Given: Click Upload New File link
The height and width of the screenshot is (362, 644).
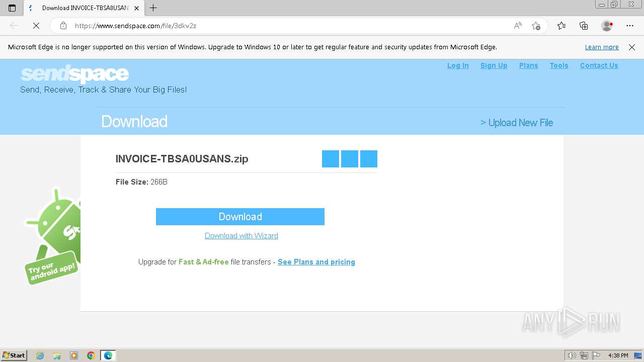Looking at the screenshot, I should pyautogui.click(x=517, y=123).
